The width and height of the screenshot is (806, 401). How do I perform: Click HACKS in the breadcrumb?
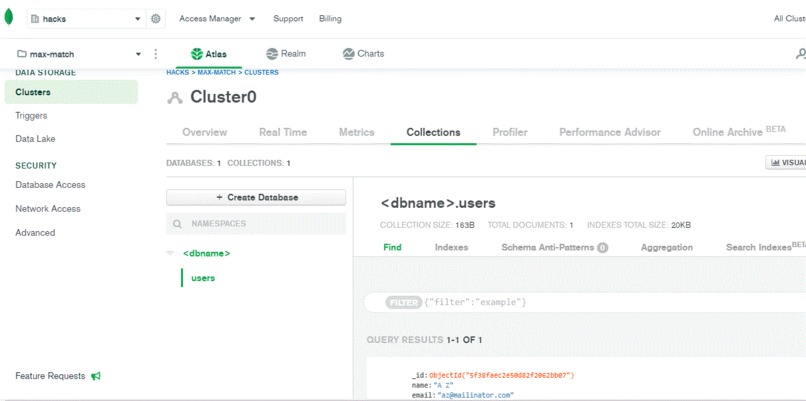tap(177, 72)
